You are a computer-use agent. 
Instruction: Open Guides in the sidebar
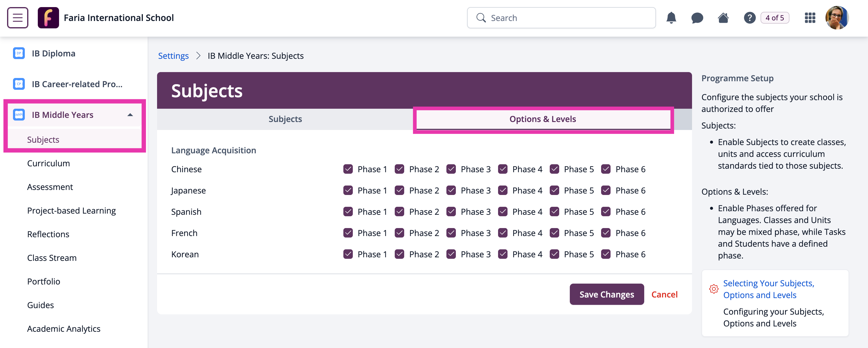[x=40, y=305]
